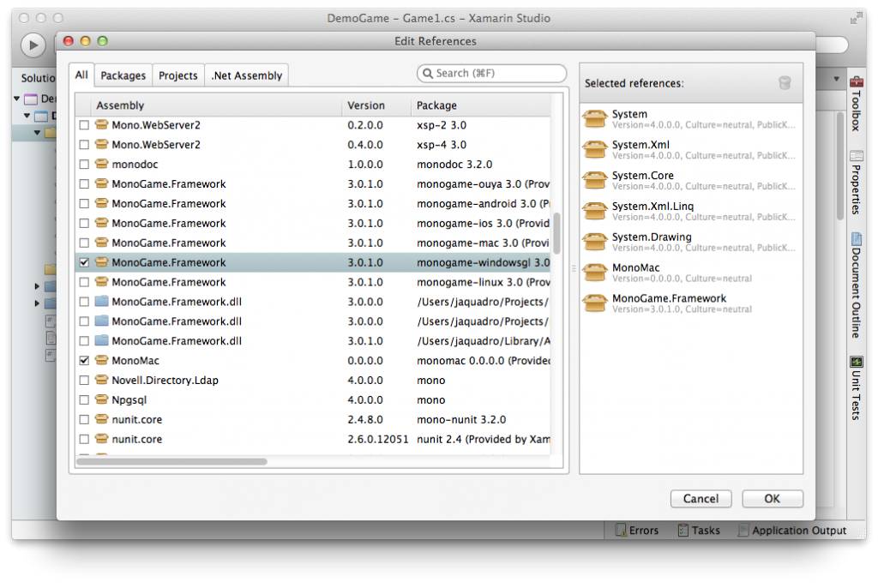
Task: Select the System.Xml.Linq reference icon
Action: coord(595,211)
